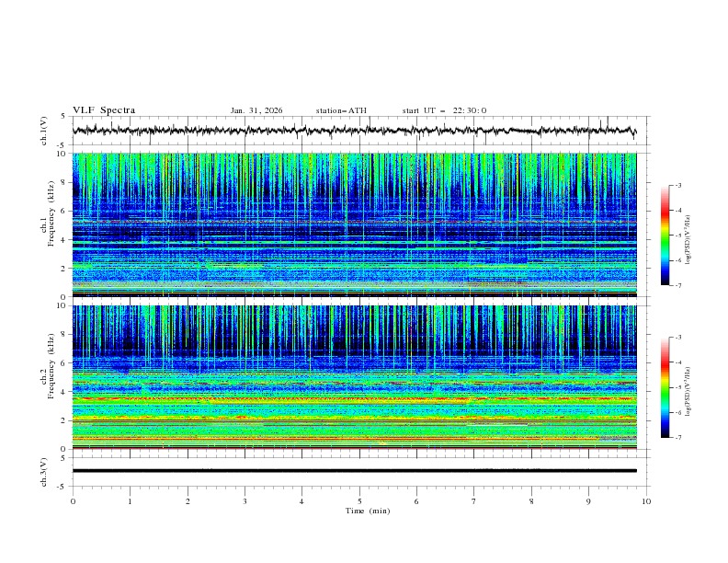Click the Time (min) axis label
The width and height of the screenshot is (728, 563).
click(x=366, y=511)
